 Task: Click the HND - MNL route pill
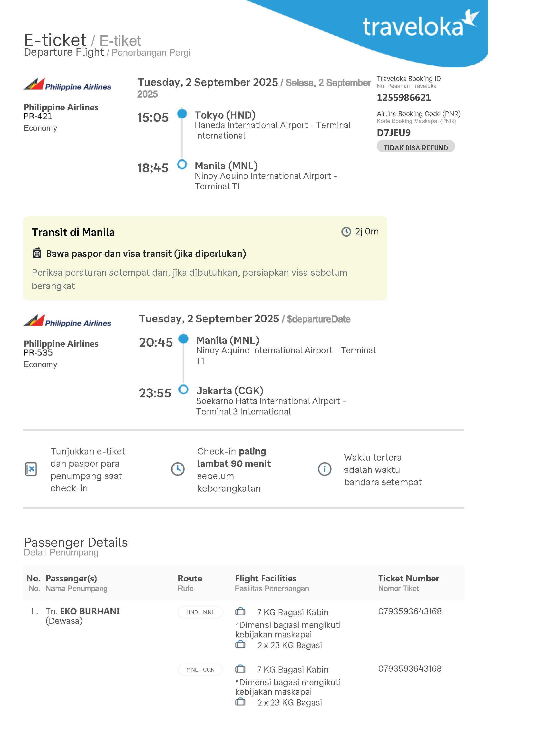(x=200, y=613)
